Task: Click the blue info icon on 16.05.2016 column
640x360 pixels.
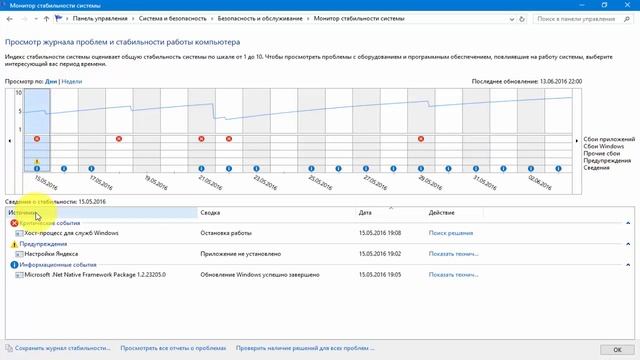Action: 64,169
